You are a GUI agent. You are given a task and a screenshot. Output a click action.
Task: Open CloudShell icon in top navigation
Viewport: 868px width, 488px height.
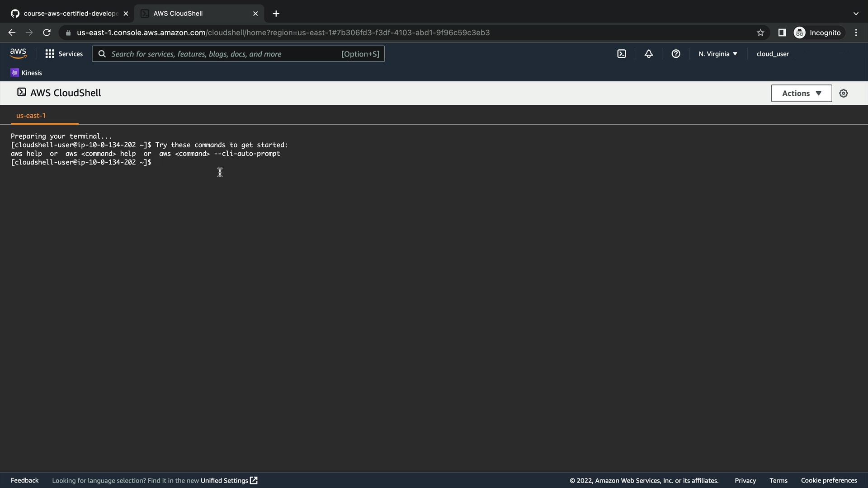622,54
